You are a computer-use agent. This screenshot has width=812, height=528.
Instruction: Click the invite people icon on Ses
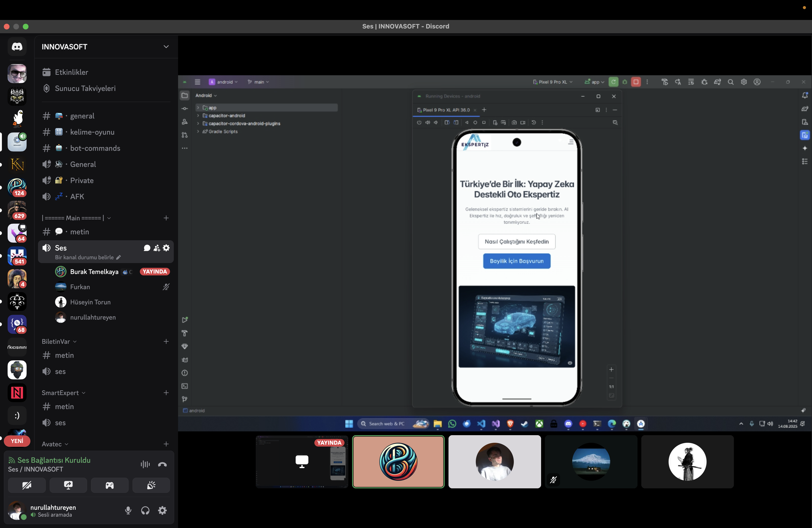[x=157, y=248]
